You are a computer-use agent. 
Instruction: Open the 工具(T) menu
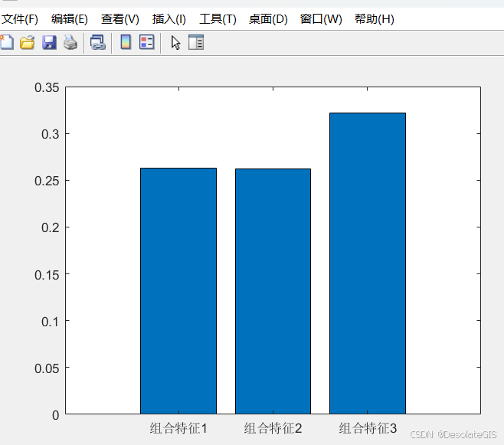[218, 19]
